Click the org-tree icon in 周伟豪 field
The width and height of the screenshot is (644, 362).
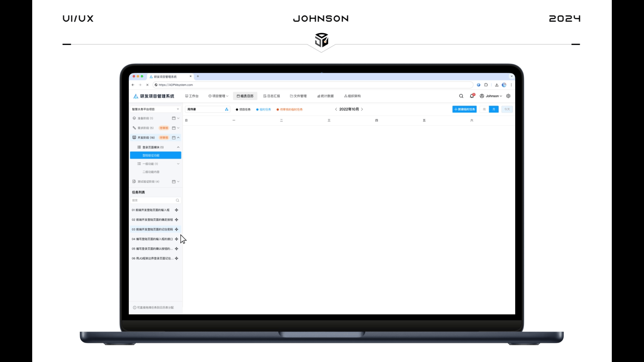227,109
